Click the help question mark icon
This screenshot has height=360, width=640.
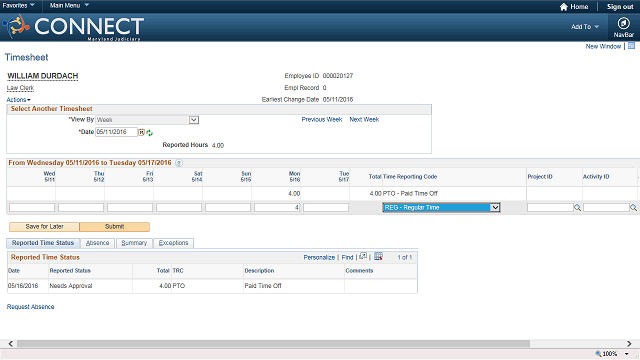point(179,163)
